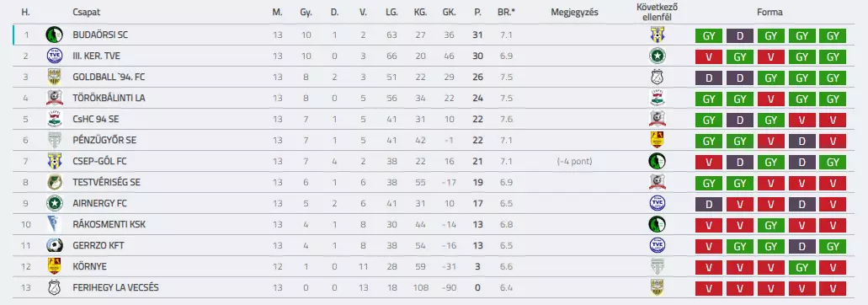Open the Goldball '94 FC crest icon
Viewport: 868px width, 305px height.
[x=54, y=77]
